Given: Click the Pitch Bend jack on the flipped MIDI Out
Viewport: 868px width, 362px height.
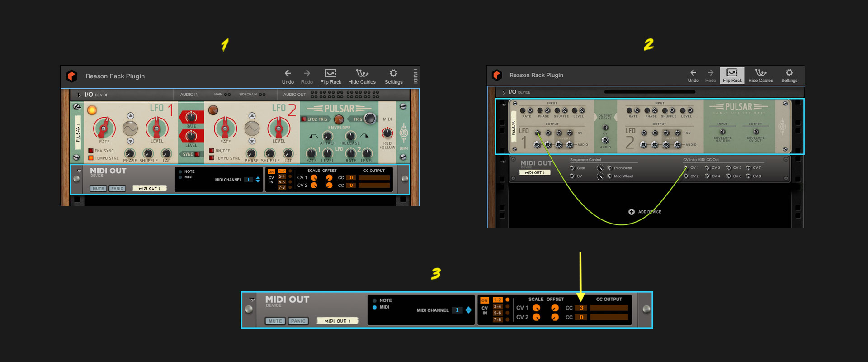Looking at the screenshot, I should pos(609,168).
